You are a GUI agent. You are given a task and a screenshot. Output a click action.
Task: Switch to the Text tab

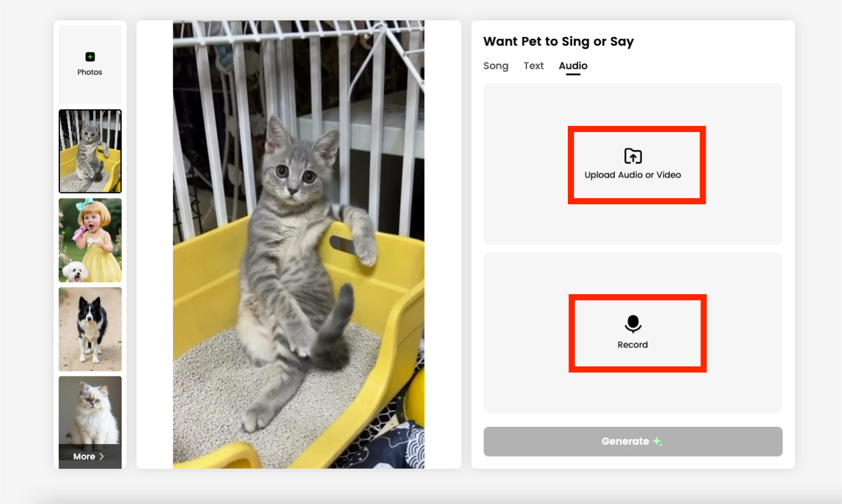(534, 66)
